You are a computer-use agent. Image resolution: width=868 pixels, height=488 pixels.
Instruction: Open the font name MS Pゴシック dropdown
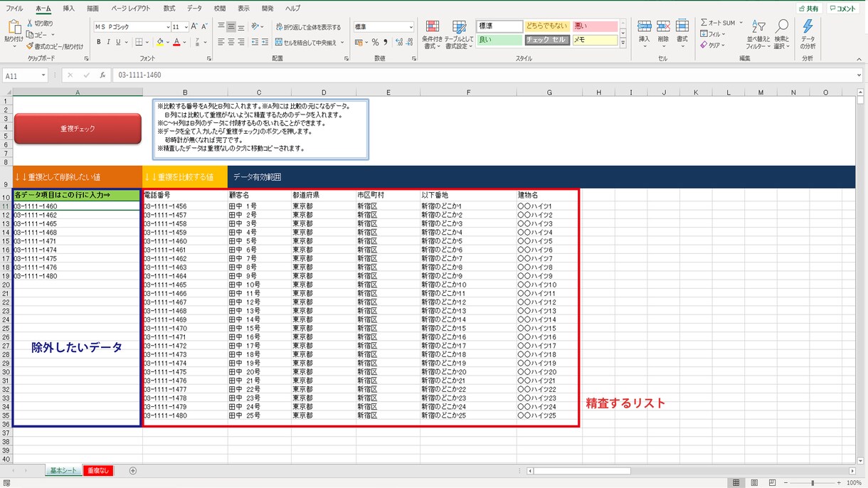click(x=166, y=27)
